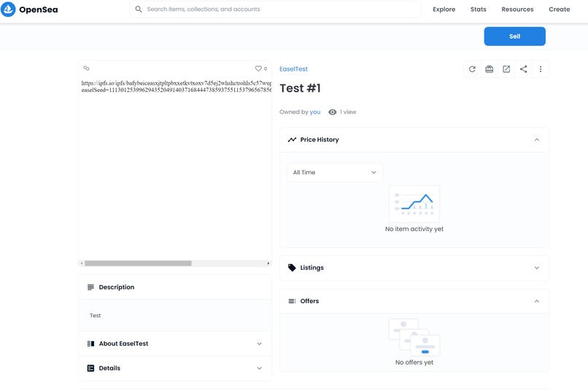Open the EaselTest collection link
This screenshot has height=390, width=588.
coord(293,69)
